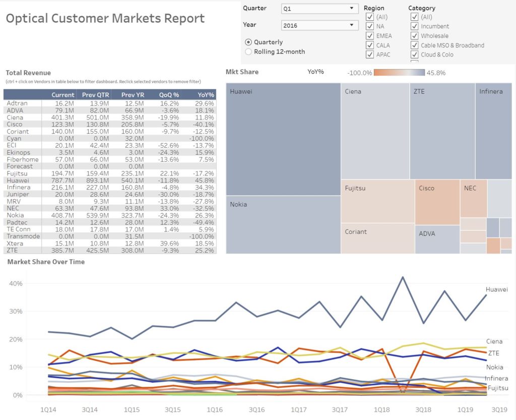Toggle the Category (All) checkbox
This screenshot has height=420, width=516.
pos(414,17)
